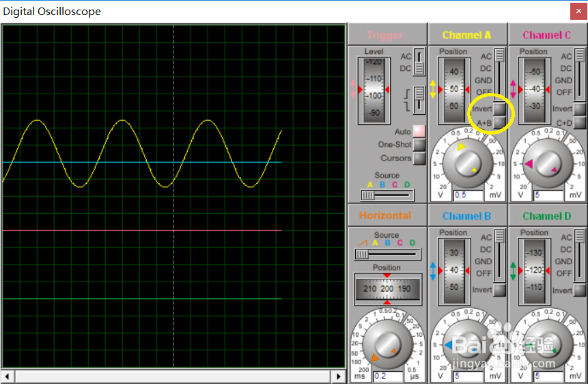Click the trigger edge slope slide switch

[419, 100]
